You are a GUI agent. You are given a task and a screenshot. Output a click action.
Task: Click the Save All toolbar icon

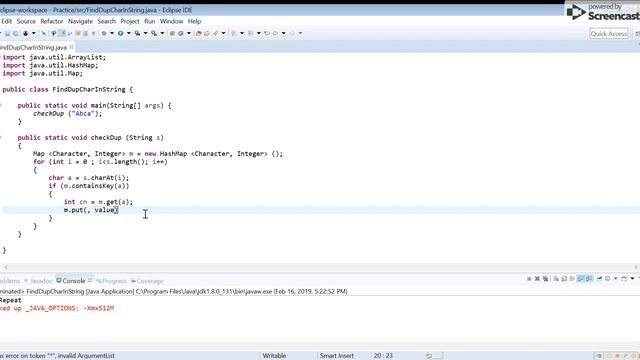[16, 33]
